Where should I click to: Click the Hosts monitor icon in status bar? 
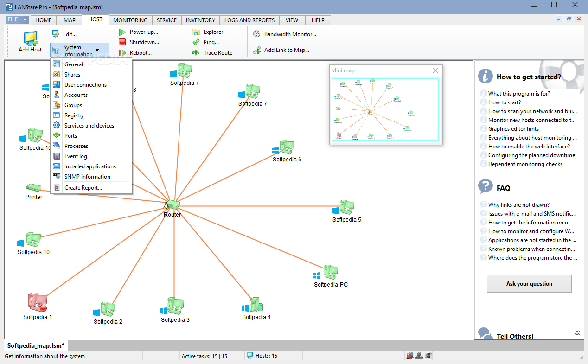[250, 356]
